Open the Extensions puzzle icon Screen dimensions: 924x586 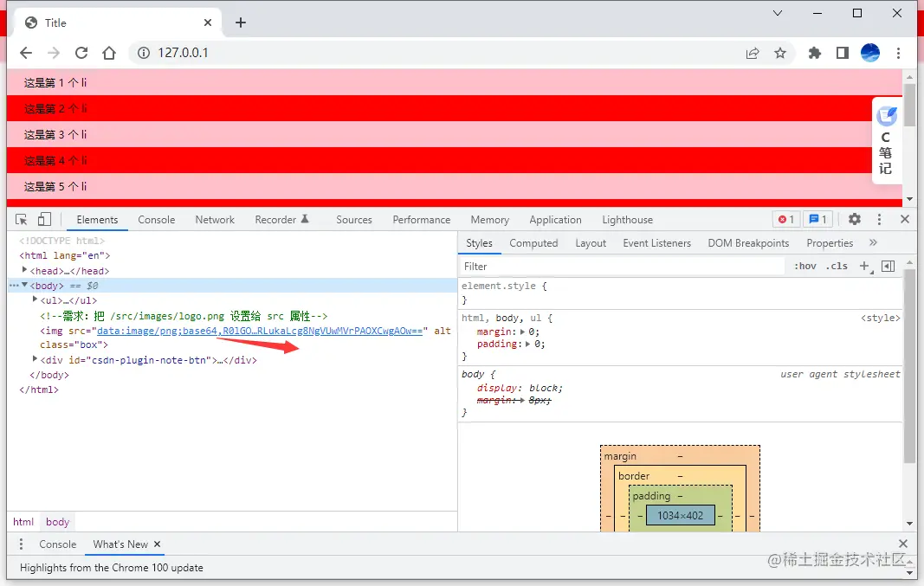click(x=814, y=53)
